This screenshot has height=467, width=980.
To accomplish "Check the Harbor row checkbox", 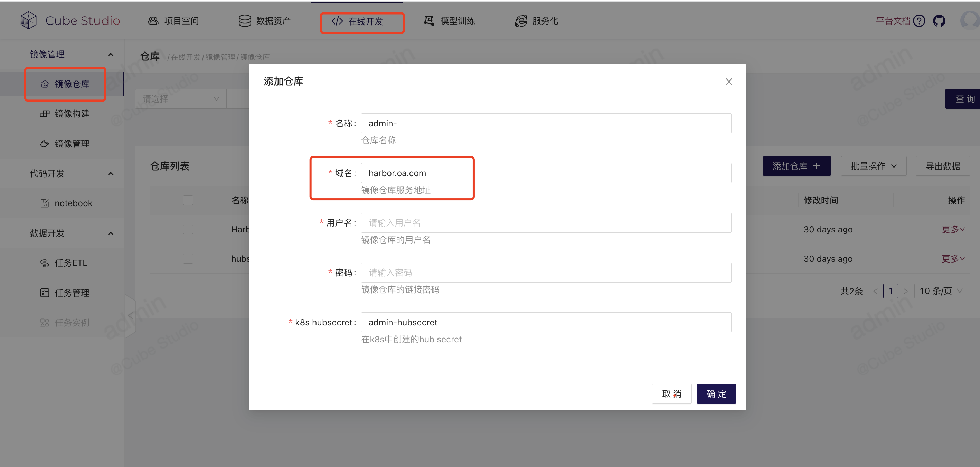I will click(188, 229).
